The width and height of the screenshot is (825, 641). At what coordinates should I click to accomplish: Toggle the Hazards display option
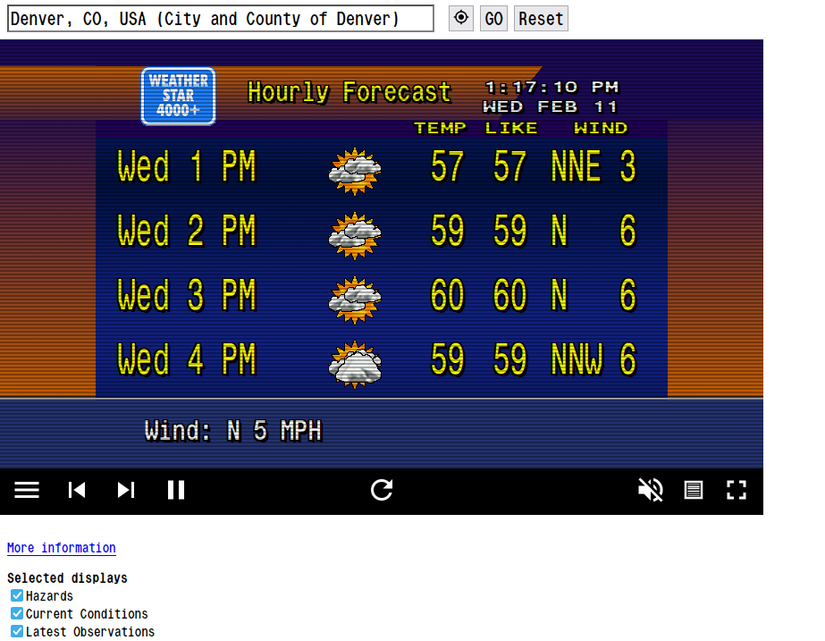[x=16, y=595]
